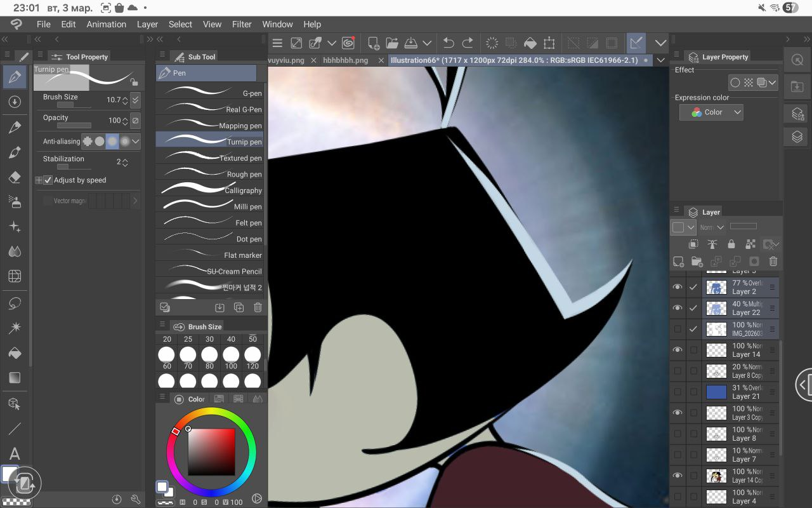The height and width of the screenshot is (508, 812).
Task: Open the scale and rotate transform command
Action: pyautogui.click(x=549, y=43)
